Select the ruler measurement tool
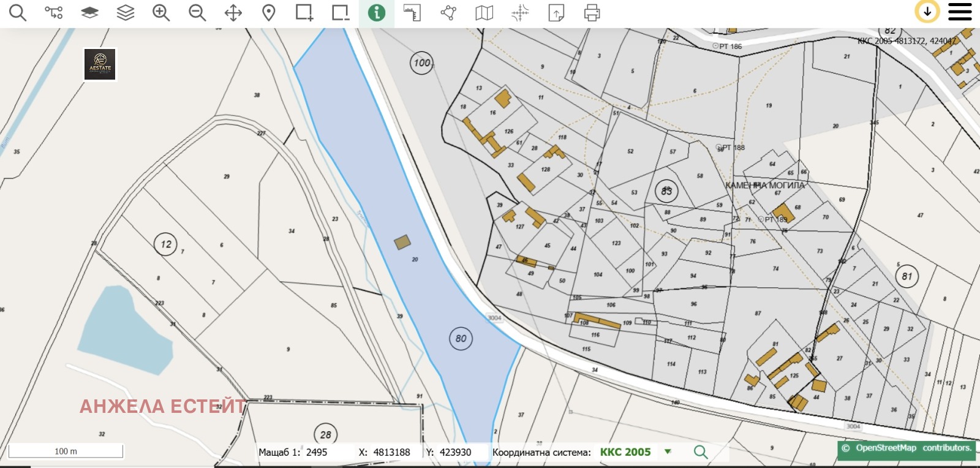 coord(412,13)
